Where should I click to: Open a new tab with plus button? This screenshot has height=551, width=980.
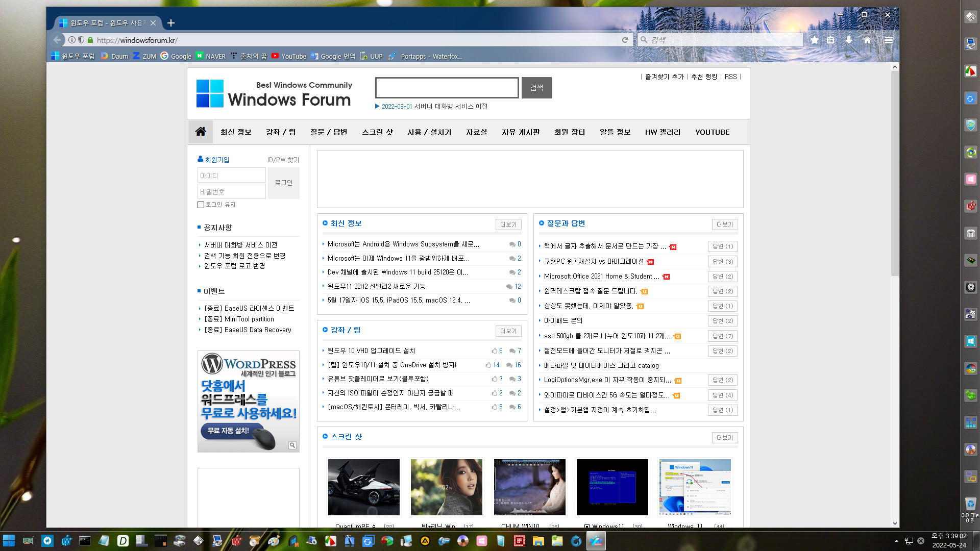(171, 23)
